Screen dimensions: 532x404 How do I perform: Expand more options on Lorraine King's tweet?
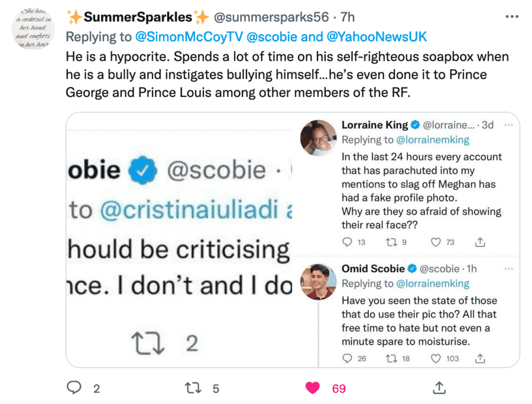(508, 125)
